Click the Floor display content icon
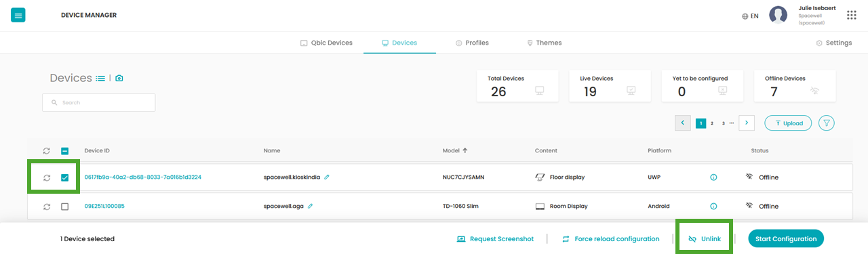The image size is (868, 254). click(x=540, y=177)
